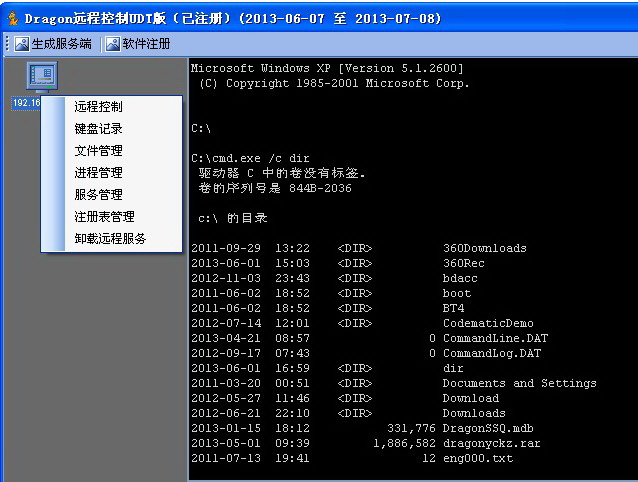Select 注册表管理 in context menu
This screenshot has width=638, height=482.
[x=104, y=216]
